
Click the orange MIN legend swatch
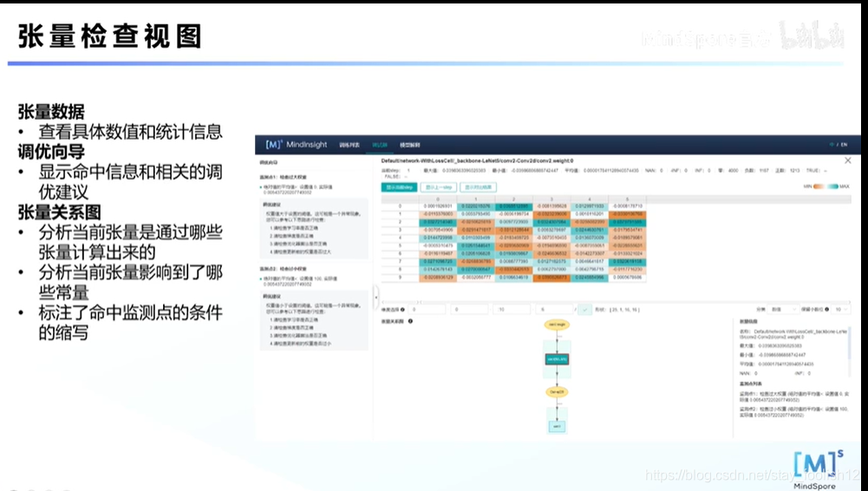pos(819,187)
